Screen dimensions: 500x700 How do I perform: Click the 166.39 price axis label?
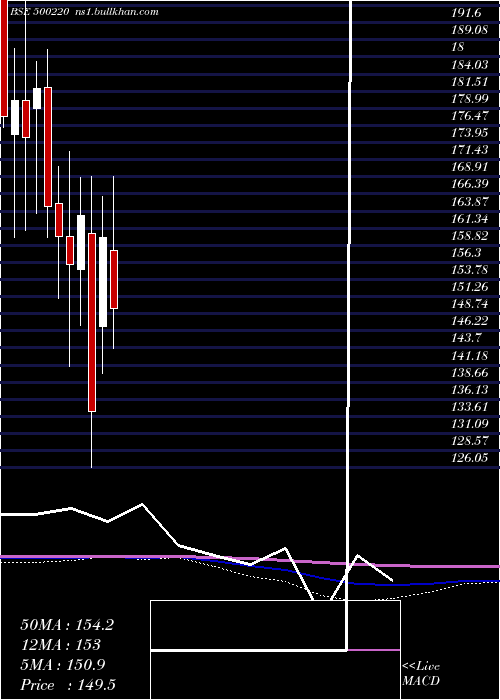470,184
